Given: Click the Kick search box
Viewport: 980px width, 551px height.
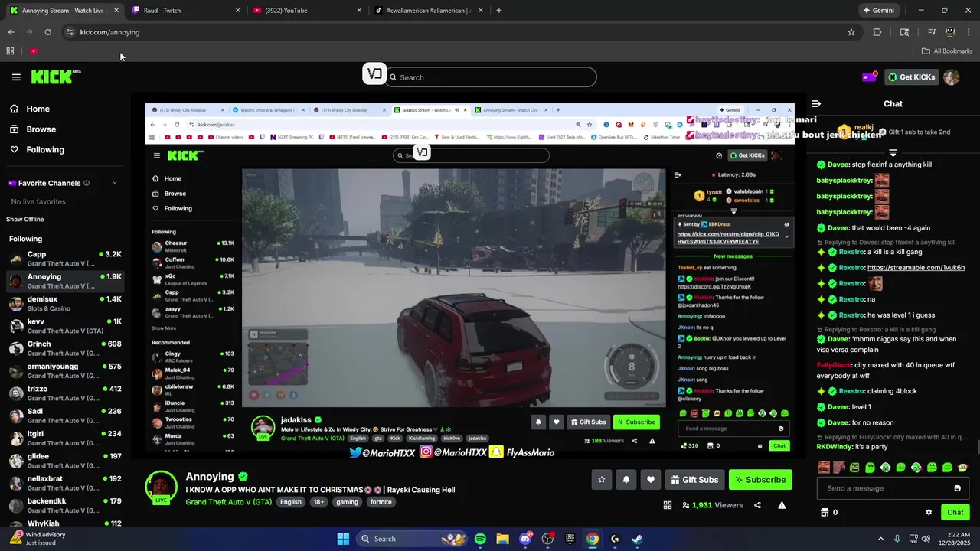Looking at the screenshot, I should (x=491, y=77).
